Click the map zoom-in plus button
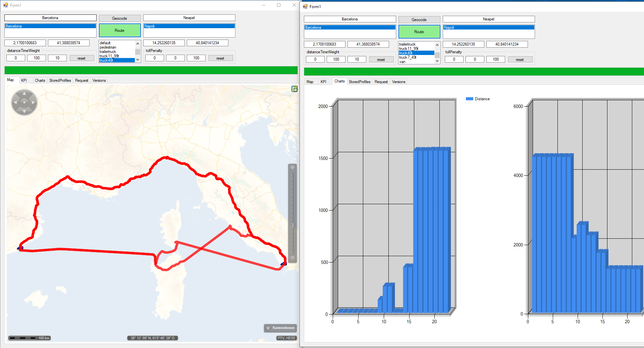 (x=292, y=168)
